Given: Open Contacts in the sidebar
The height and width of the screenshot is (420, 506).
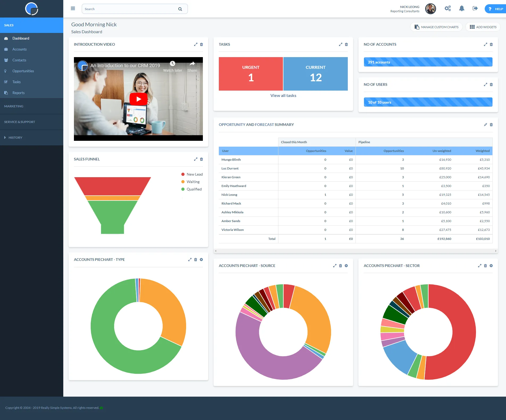Looking at the screenshot, I should [32, 60].
